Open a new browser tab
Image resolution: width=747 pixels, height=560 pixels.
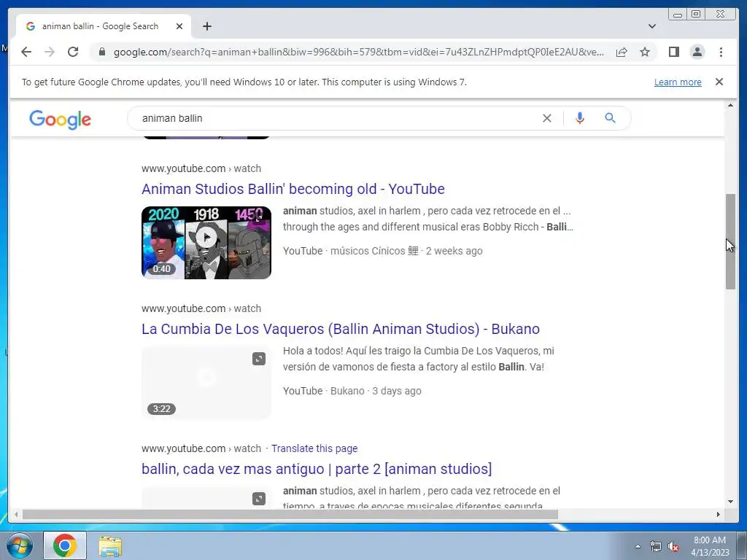pos(206,26)
